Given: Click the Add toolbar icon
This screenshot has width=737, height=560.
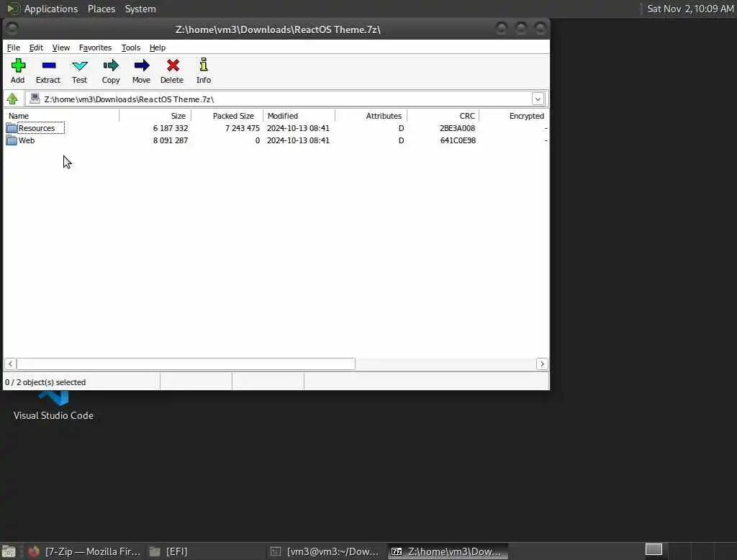Looking at the screenshot, I should (18, 66).
